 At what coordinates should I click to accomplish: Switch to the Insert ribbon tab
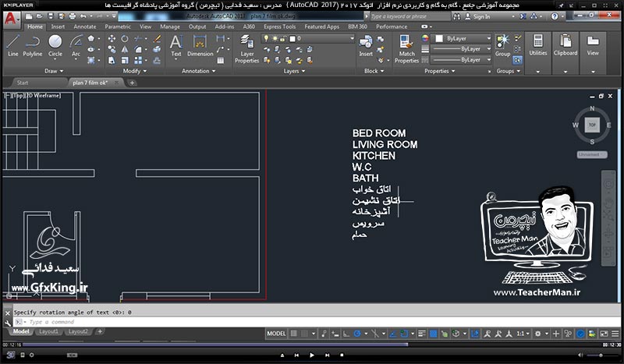[x=58, y=27]
